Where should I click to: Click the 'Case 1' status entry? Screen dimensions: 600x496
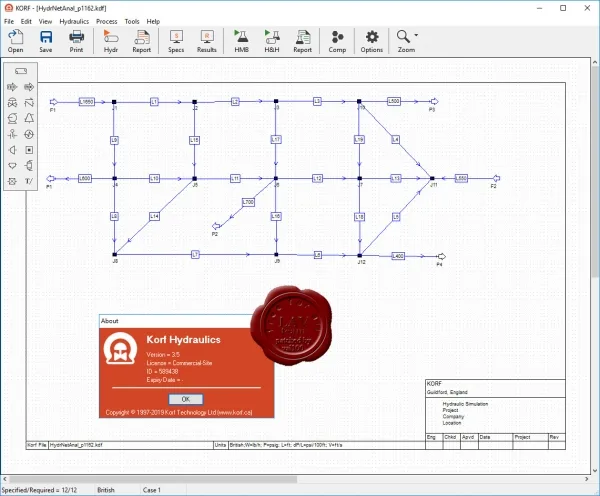click(x=152, y=490)
